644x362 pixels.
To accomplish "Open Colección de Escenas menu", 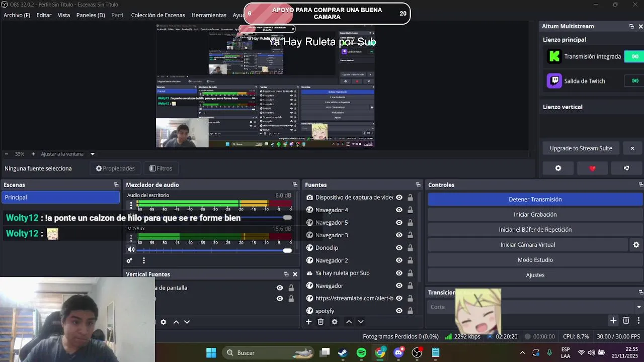I will click(x=158, y=15).
